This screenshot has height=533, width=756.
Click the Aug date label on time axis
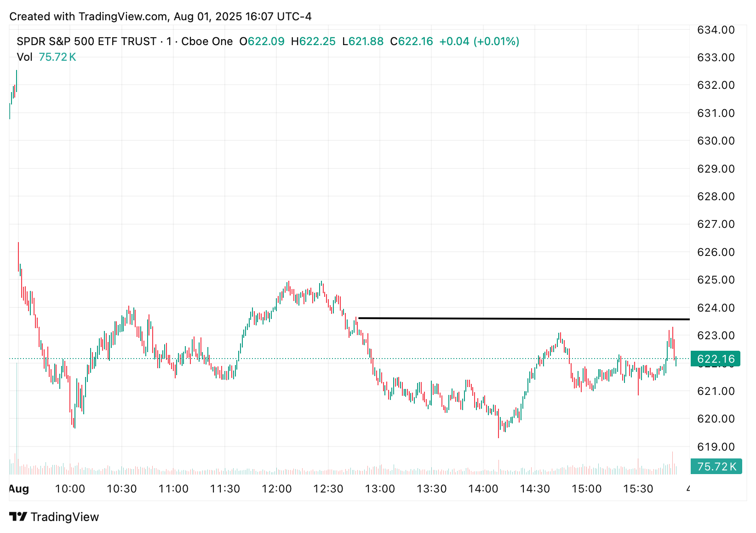[19, 489]
